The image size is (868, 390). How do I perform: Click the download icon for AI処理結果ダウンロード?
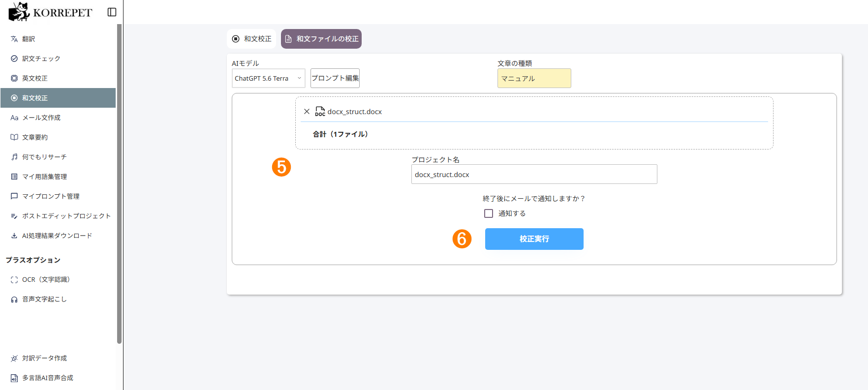14,236
